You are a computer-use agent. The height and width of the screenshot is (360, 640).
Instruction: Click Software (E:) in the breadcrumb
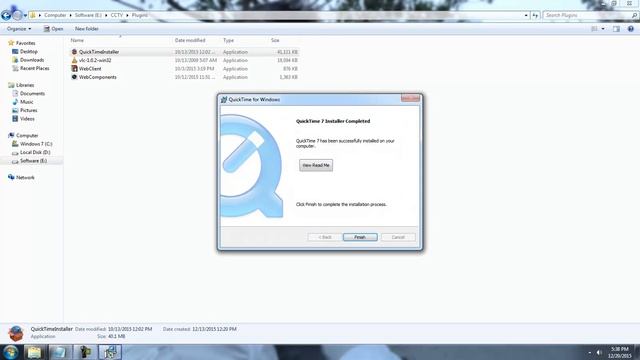pos(88,15)
